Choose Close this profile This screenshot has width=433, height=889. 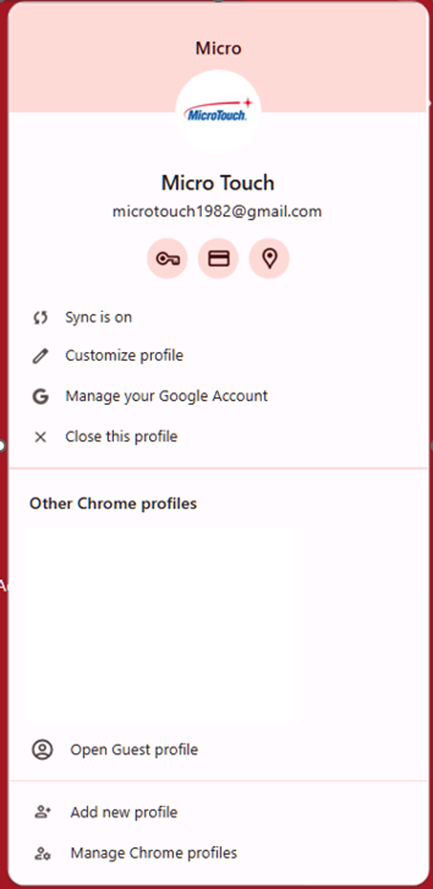pos(218,437)
